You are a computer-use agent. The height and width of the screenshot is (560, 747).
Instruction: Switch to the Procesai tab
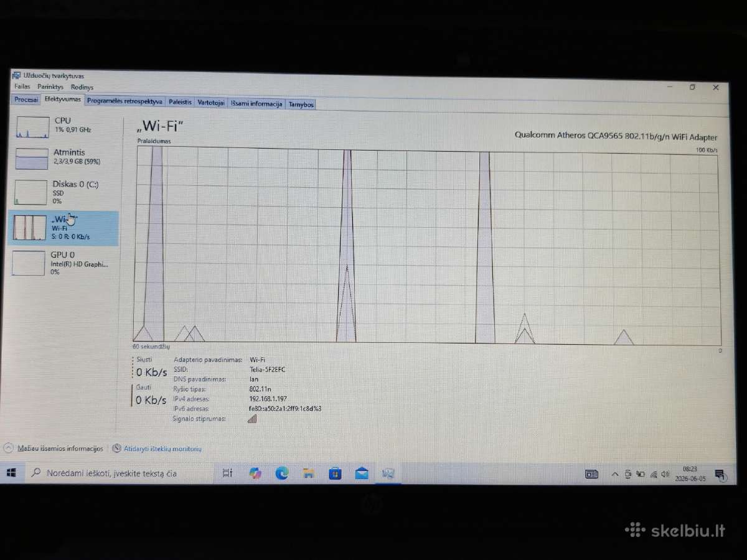pyautogui.click(x=26, y=100)
